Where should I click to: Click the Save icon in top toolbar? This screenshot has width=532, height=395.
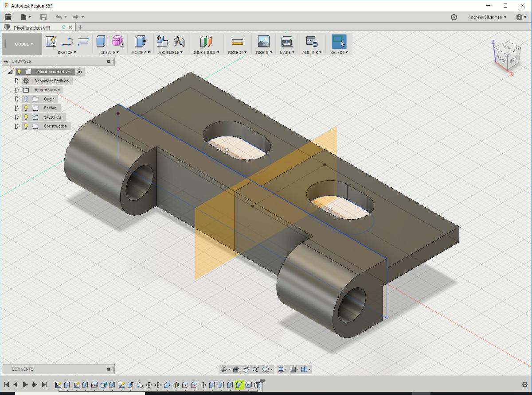pos(43,17)
